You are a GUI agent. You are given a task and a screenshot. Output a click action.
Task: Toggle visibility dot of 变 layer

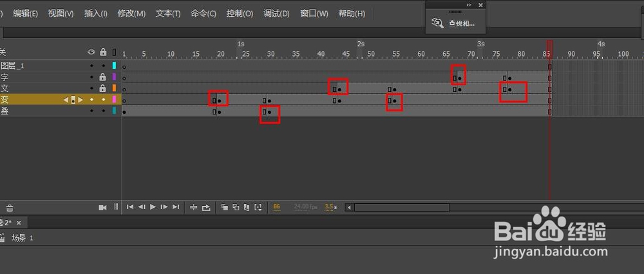point(91,99)
